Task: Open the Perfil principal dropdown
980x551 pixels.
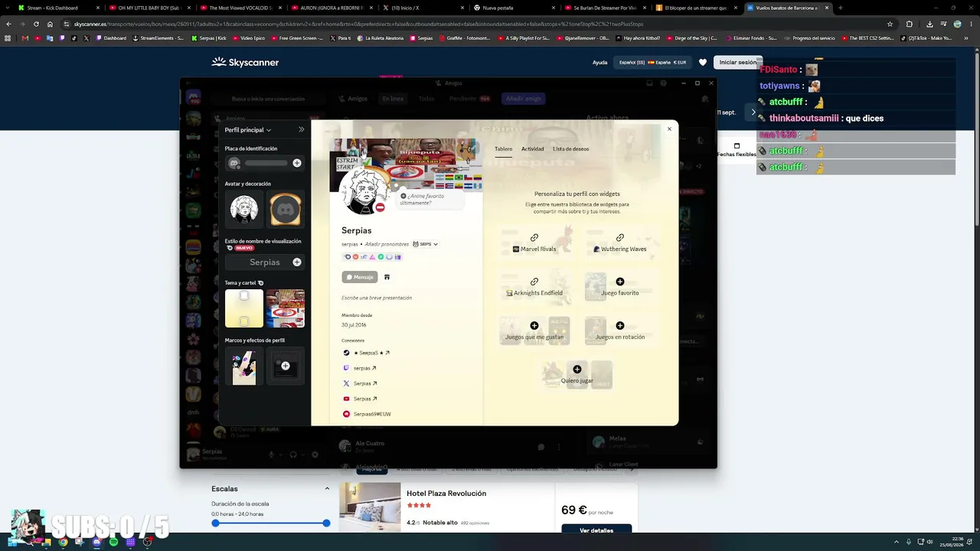Action: (x=248, y=130)
